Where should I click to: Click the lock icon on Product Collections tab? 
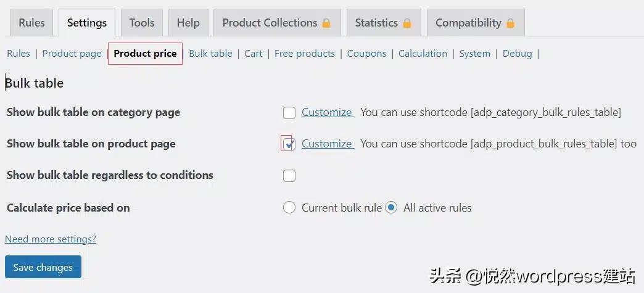click(x=326, y=23)
